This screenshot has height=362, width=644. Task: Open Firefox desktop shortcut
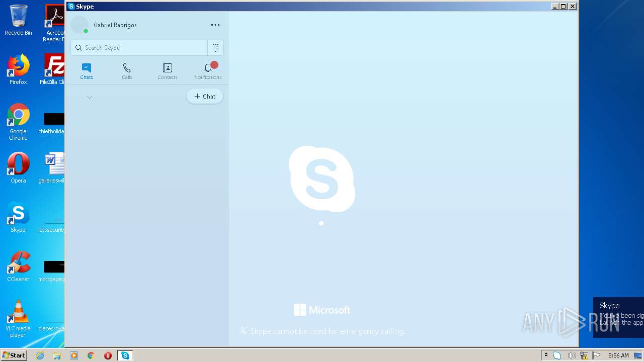point(18,70)
